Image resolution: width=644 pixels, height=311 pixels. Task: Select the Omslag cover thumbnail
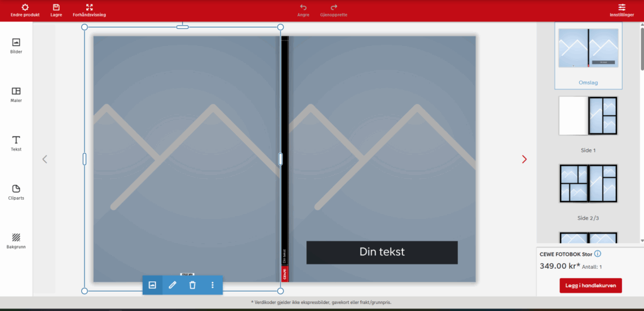(x=588, y=49)
